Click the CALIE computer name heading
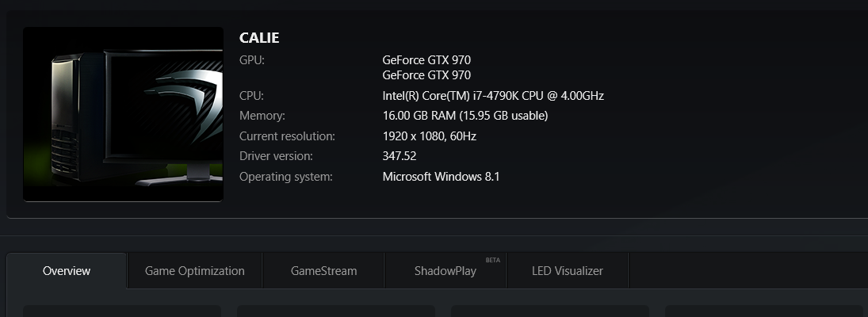 pyautogui.click(x=259, y=38)
